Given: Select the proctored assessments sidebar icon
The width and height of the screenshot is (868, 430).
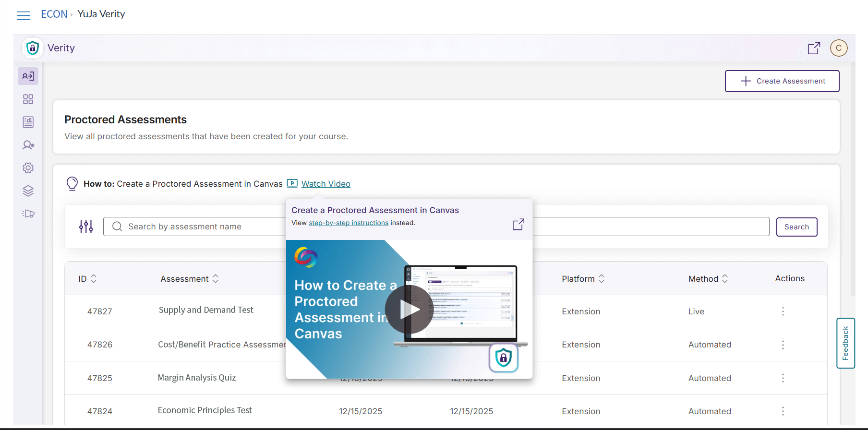Looking at the screenshot, I should coord(28,76).
